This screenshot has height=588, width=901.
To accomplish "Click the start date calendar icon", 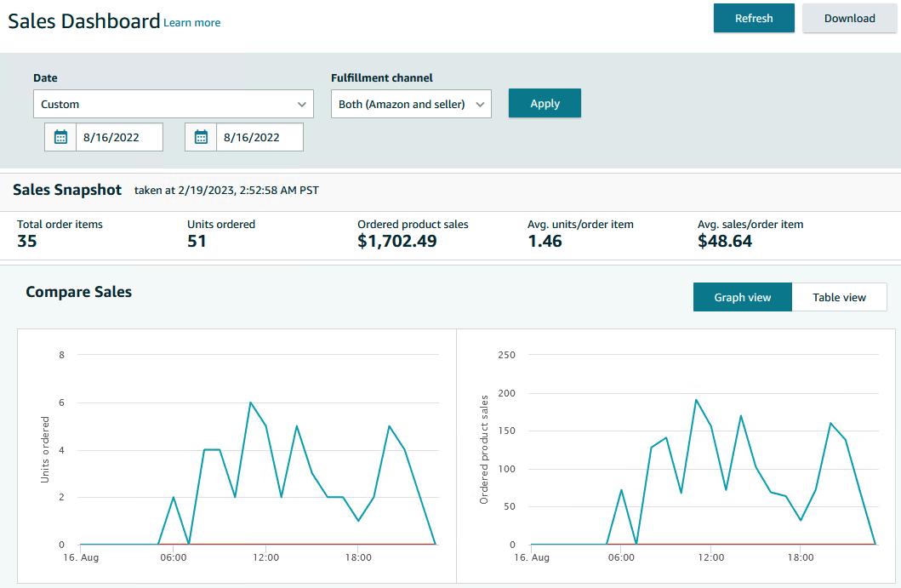I will point(60,137).
